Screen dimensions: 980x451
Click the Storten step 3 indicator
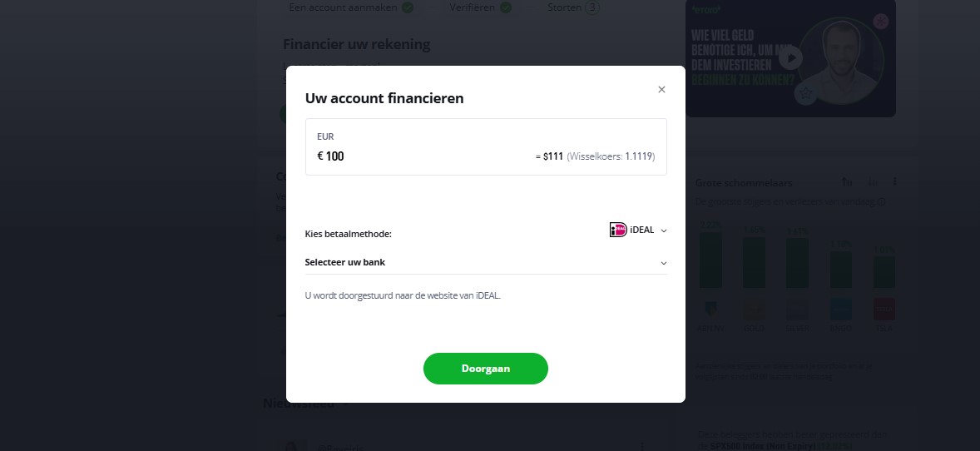(x=592, y=8)
